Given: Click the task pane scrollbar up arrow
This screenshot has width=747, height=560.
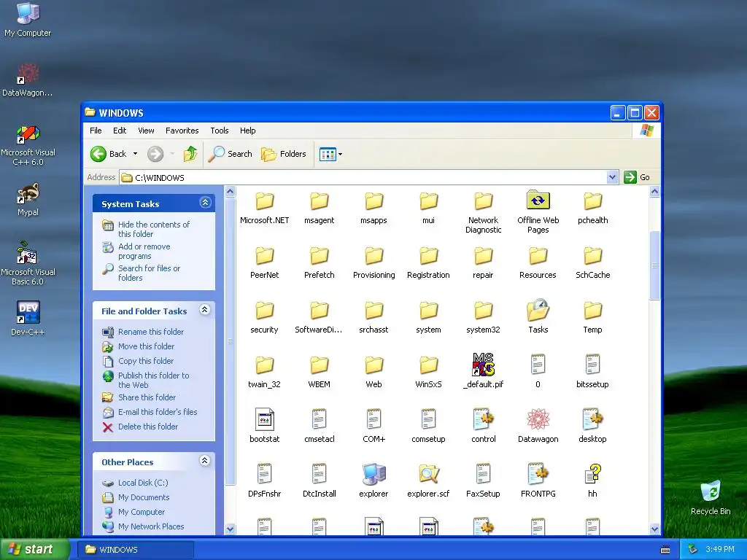Looking at the screenshot, I should (x=230, y=192).
